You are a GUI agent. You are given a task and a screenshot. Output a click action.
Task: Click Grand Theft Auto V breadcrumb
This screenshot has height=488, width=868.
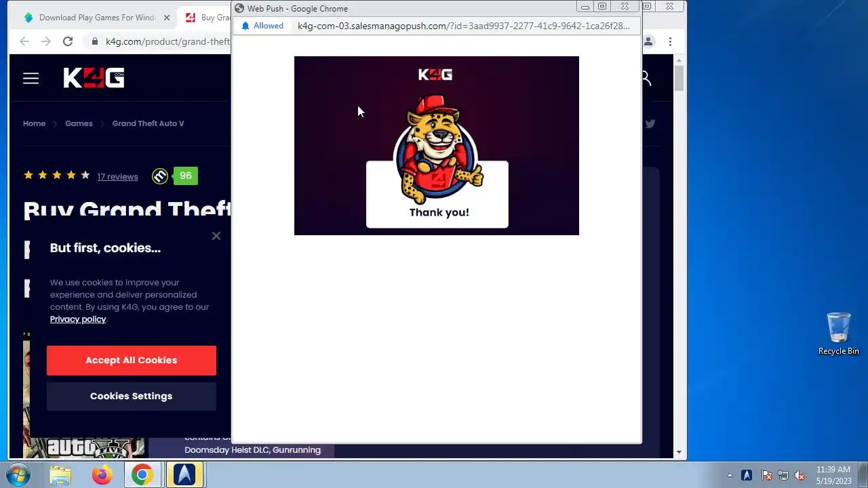(148, 123)
